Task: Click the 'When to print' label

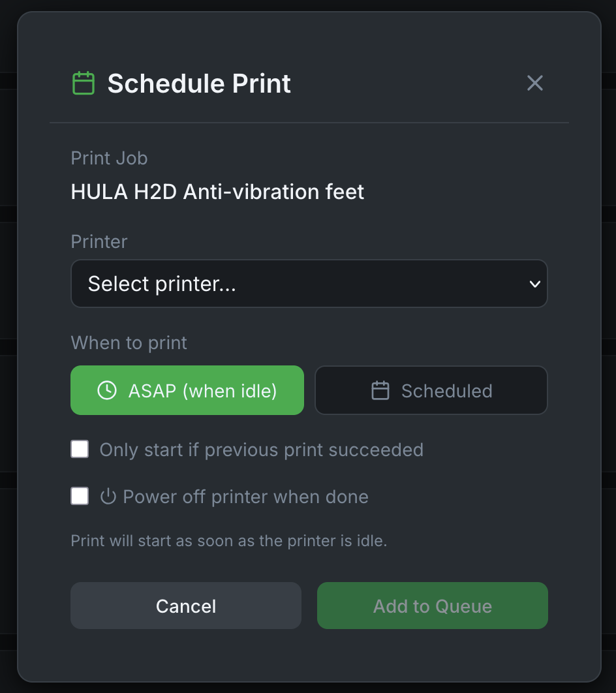Action: (x=128, y=343)
